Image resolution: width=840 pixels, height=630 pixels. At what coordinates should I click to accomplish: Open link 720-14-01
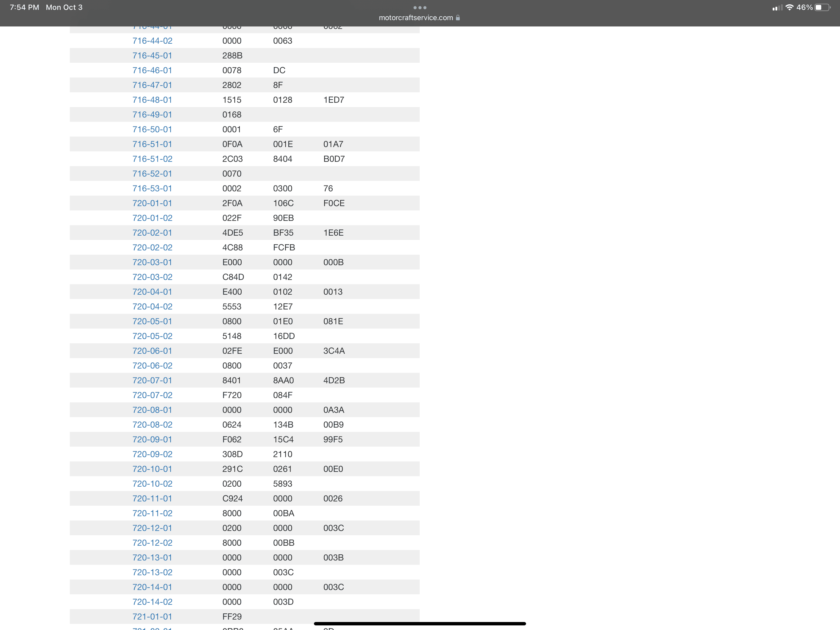pos(152,587)
